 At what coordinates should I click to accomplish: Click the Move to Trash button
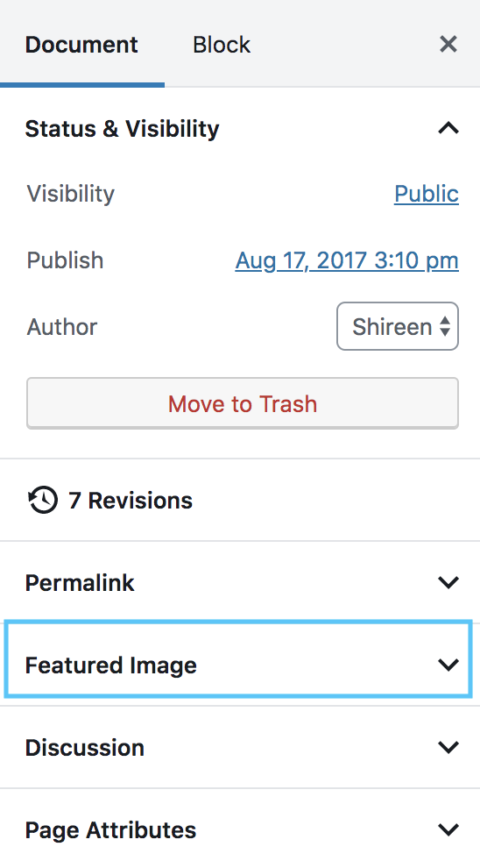click(243, 403)
